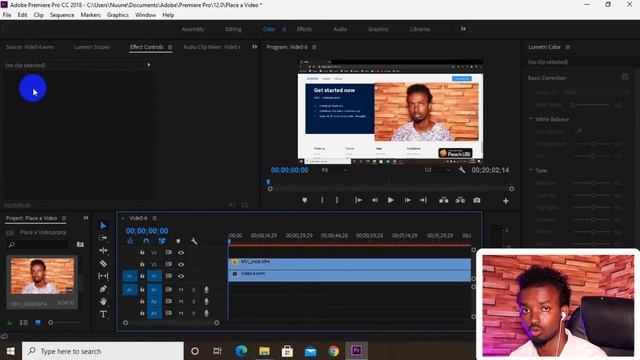640x360 pixels.
Task: Select the Ripple Edit tool
Action: pyautogui.click(x=103, y=251)
